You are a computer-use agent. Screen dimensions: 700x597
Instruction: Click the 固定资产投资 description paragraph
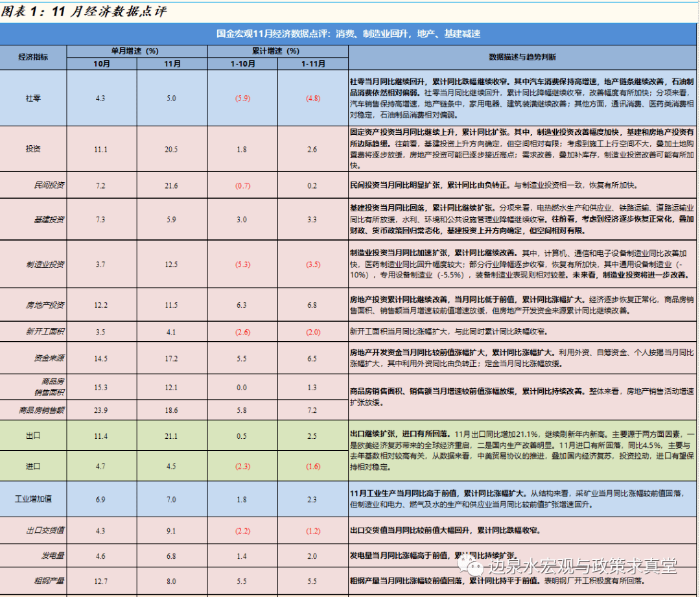(x=522, y=148)
